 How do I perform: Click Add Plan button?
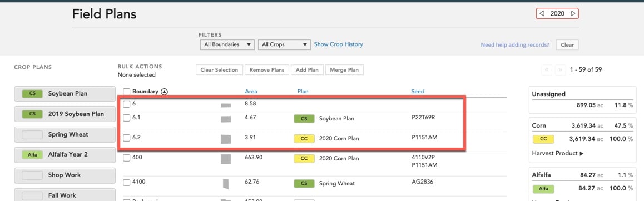pos(307,70)
